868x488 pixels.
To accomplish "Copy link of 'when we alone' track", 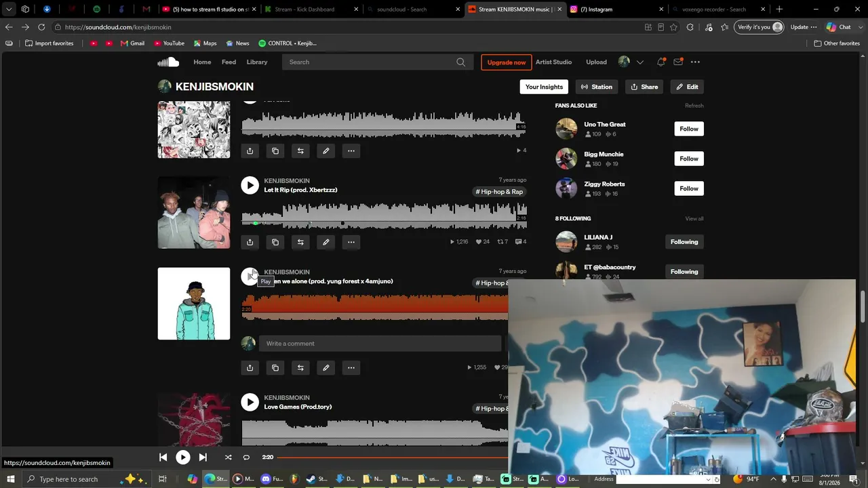I will pos(275,368).
